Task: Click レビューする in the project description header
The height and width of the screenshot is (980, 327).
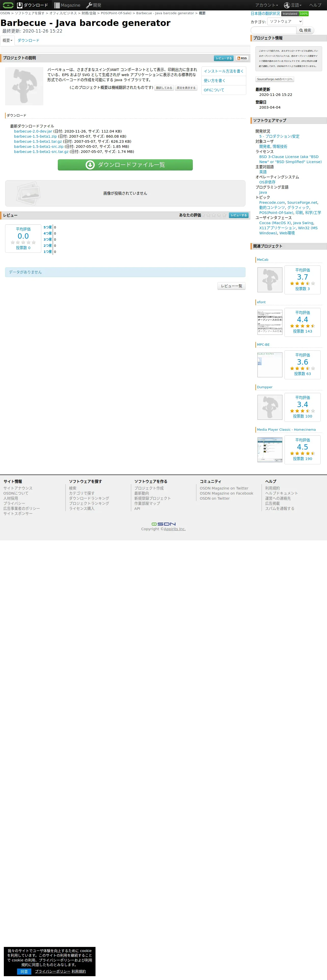Action: click(223, 58)
